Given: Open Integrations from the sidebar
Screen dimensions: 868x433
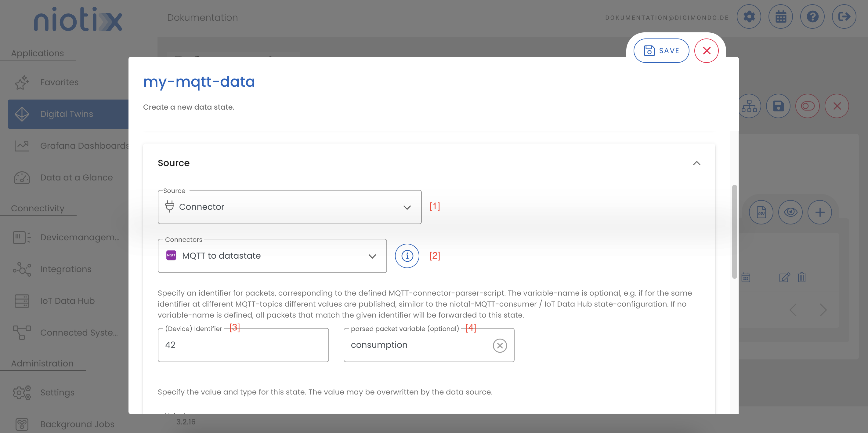Looking at the screenshot, I should click(x=66, y=269).
